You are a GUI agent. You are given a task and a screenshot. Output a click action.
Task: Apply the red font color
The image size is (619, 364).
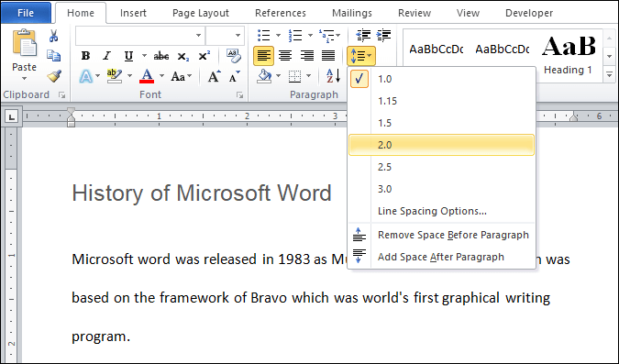pyautogui.click(x=147, y=76)
